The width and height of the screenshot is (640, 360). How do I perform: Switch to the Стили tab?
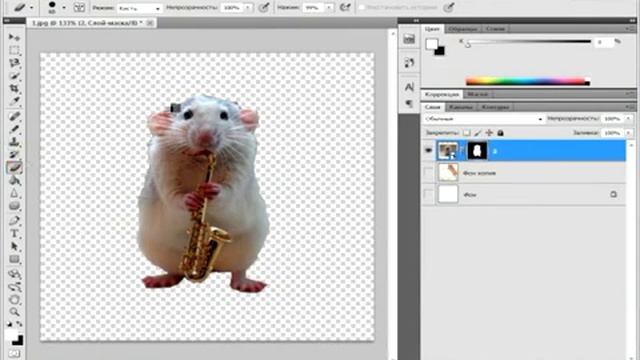click(x=495, y=29)
